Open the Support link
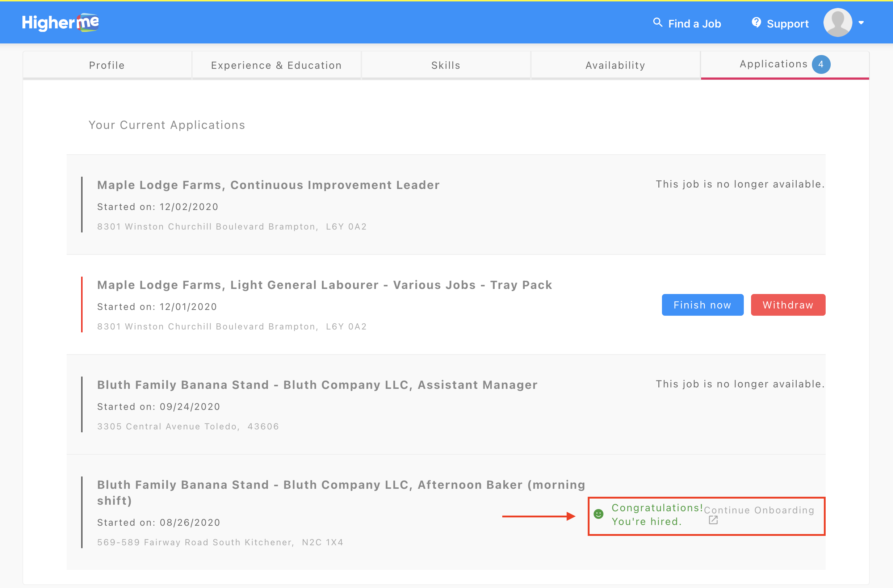This screenshot has height=588, width=893. click(x=788, y=24)
